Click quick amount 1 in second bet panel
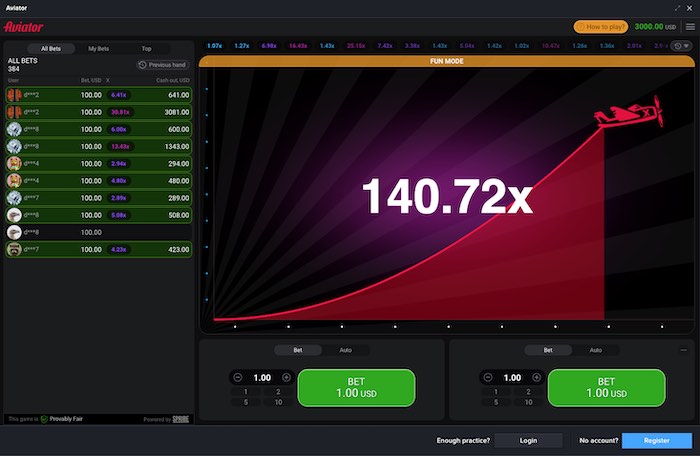This screenshot has height=456, width=700. click(x=496, y=392)
